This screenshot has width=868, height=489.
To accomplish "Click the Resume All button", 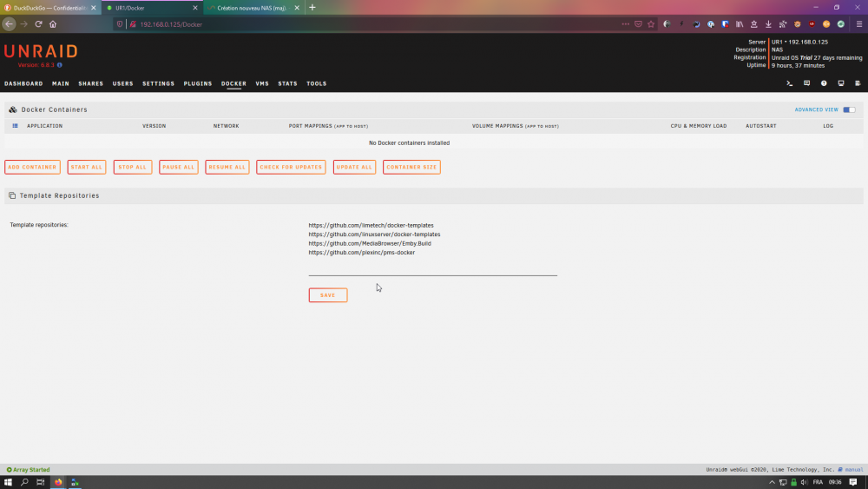I will pos(227,167).
